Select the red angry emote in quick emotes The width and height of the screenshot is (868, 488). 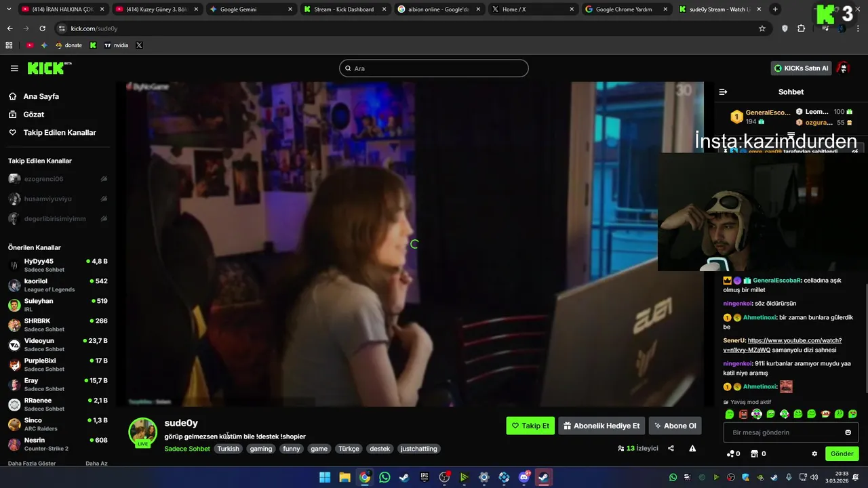click(x=743, y=414)
